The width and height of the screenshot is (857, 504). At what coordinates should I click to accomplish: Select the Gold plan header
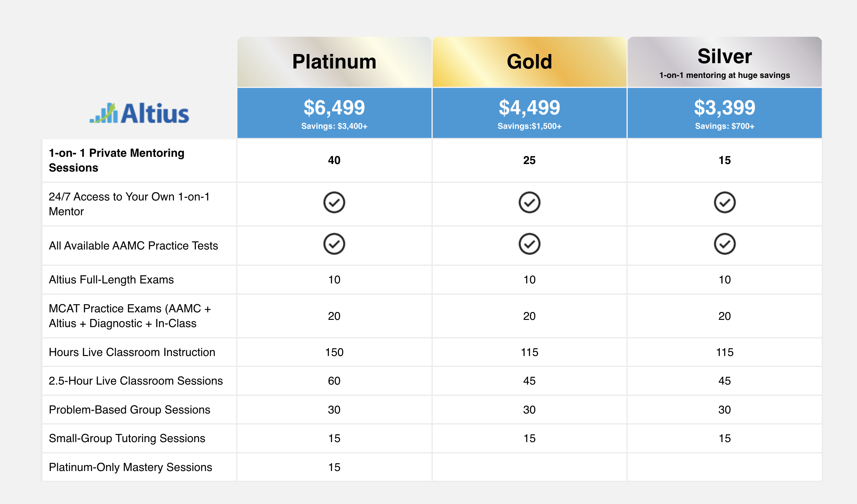coord(529,62)
